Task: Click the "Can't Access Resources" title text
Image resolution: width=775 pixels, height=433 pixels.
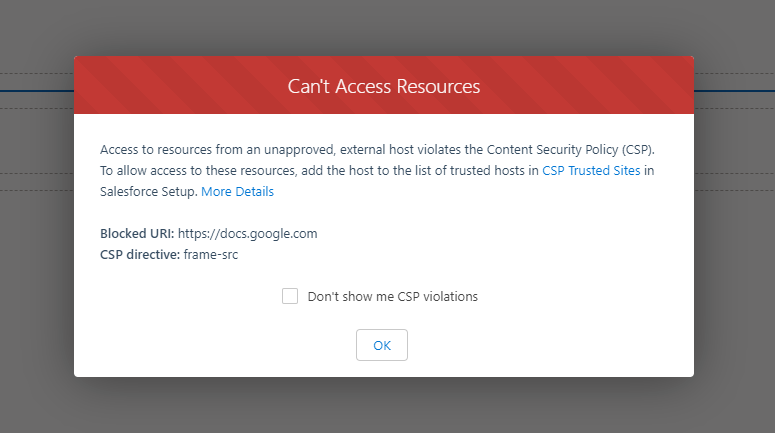Action: (384, 86)
